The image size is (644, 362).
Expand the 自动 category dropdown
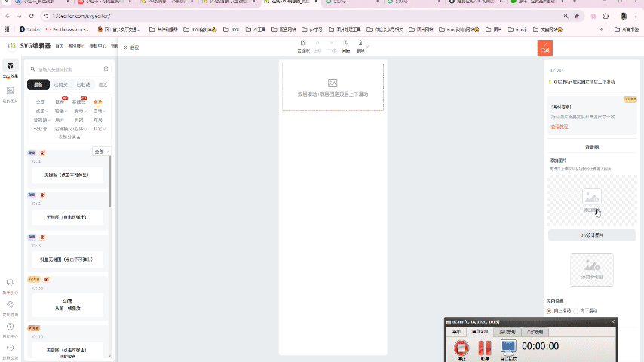point(99,111)
